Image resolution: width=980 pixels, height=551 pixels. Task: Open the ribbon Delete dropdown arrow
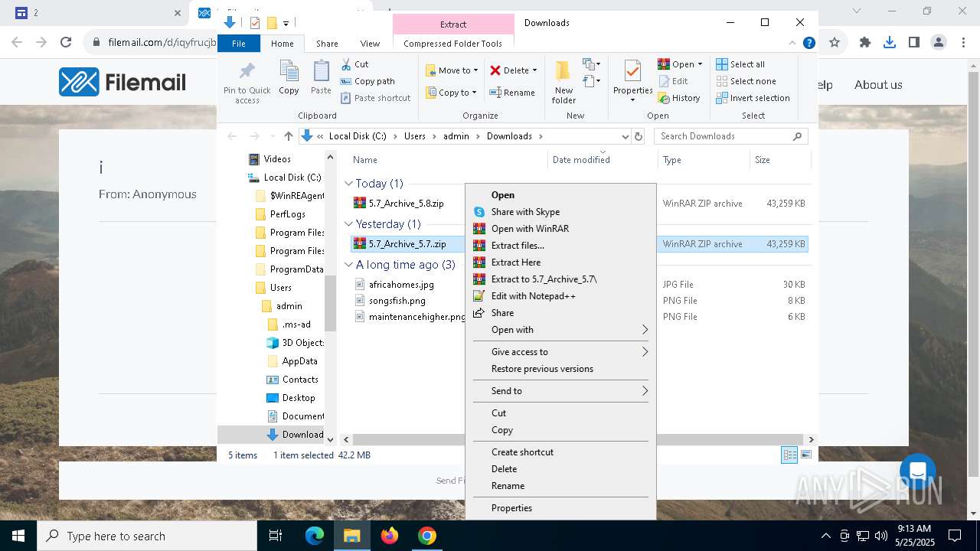point(534,70)
